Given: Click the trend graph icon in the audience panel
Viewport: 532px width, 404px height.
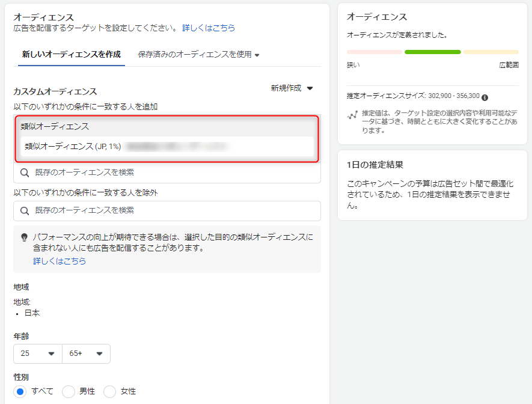Looking at the screenshot, I should (x=353, y=115).
